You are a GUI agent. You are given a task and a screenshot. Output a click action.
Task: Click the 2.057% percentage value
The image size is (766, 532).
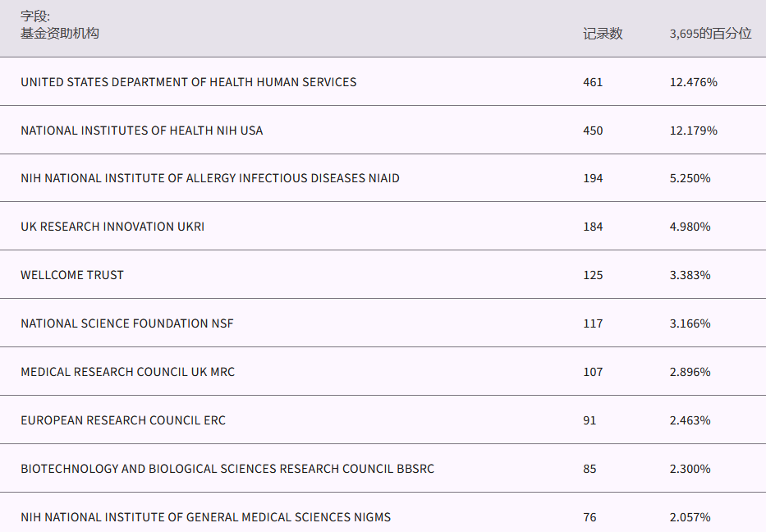(x=690, y=517)
